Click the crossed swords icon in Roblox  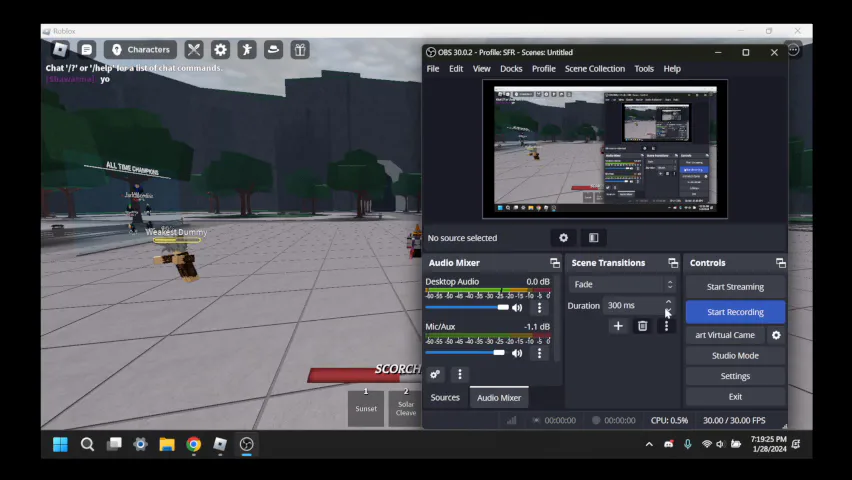tap(194, 49)
